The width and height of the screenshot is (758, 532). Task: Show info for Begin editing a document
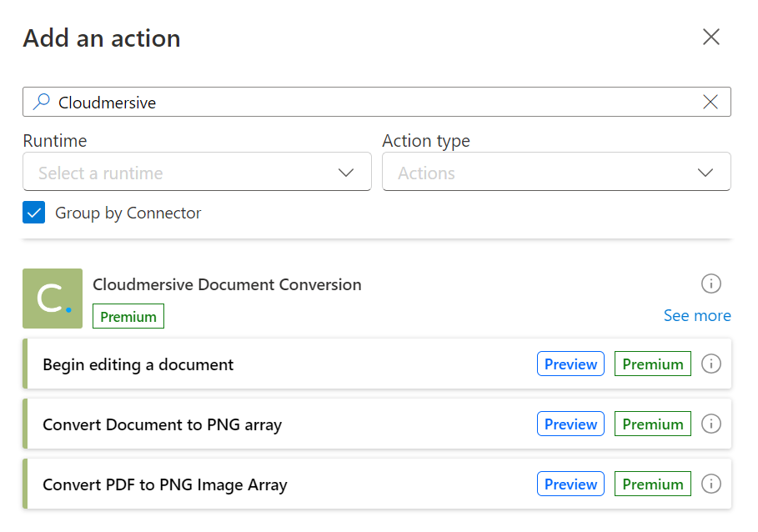711,364
